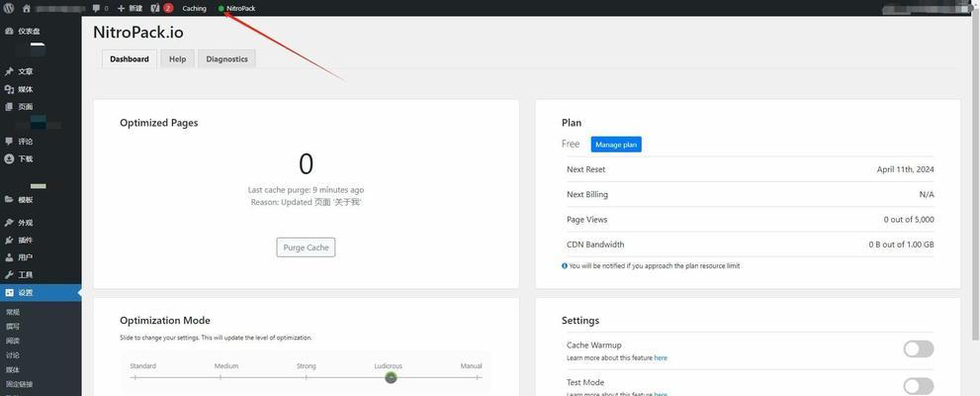Click '0 B out of 1.00 GB' value
This screenshot has height=396, width=980.
pos(901,245)
